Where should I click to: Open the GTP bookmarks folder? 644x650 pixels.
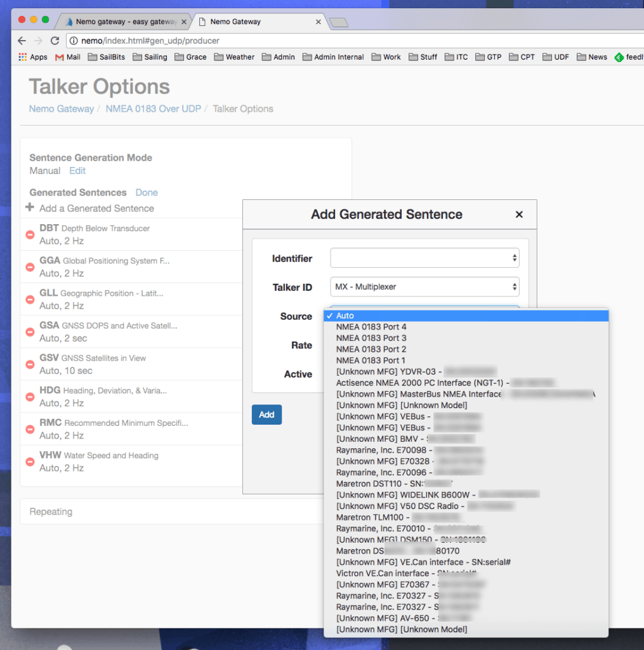point(489,56)
